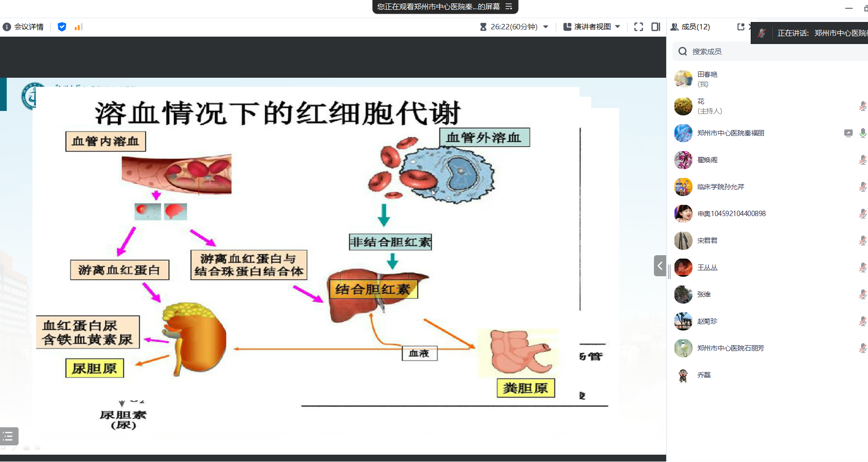This screenshot has height=462, width=868.
Task: Toggle microphone for member 宋君君
Action: click(x=863, y=241)
